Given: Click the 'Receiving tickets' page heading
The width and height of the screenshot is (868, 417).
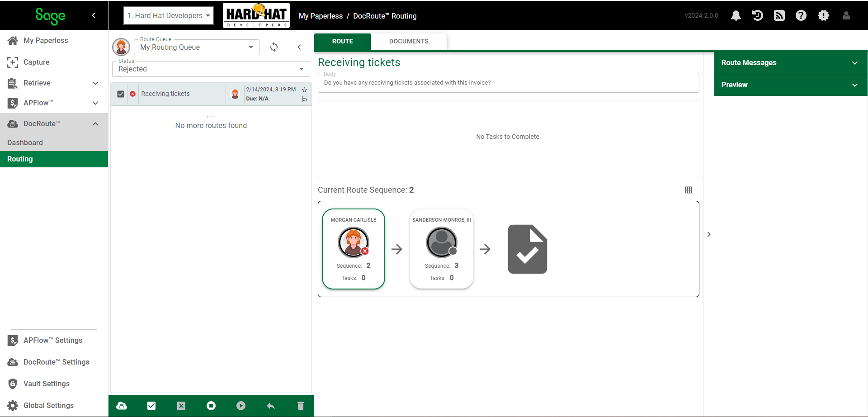Looking at the screenshot, I should click(x=359, y=62).
